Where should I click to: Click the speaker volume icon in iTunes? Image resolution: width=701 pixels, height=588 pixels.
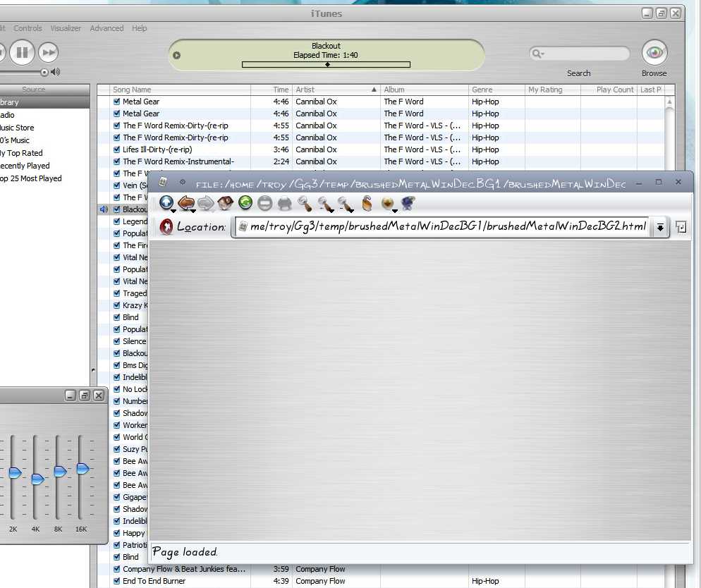click(56, 71)
